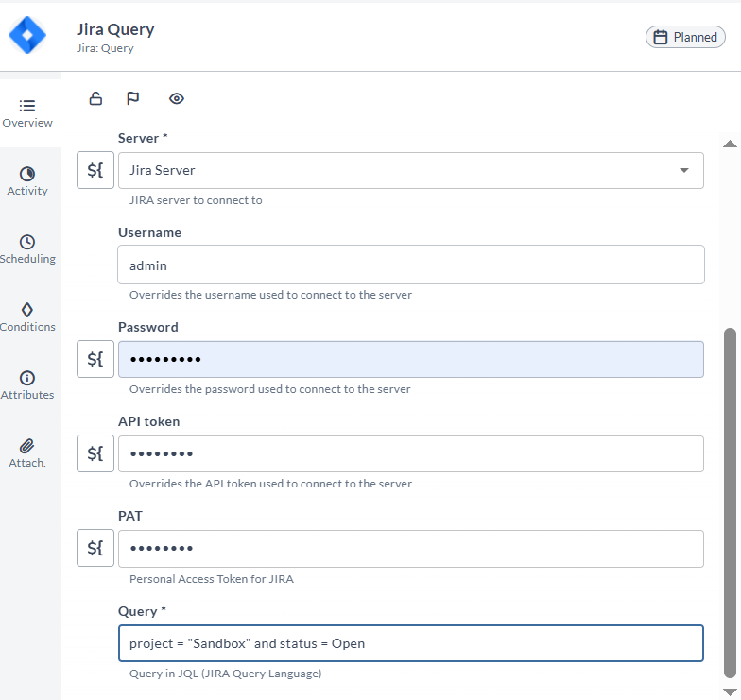Click into the Password field
Image resolution: width=741 pixels, height=700 pixels.
(410, 359)
